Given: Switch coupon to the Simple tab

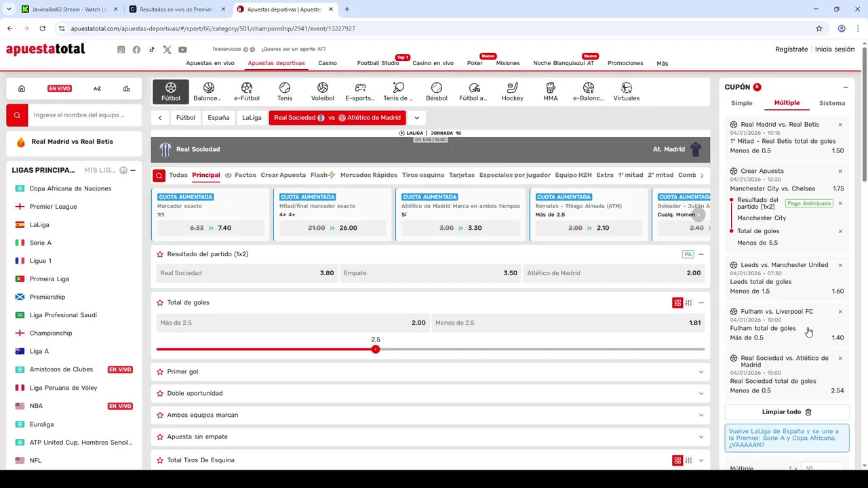Looking at the screenshot, I should point(742,103).
